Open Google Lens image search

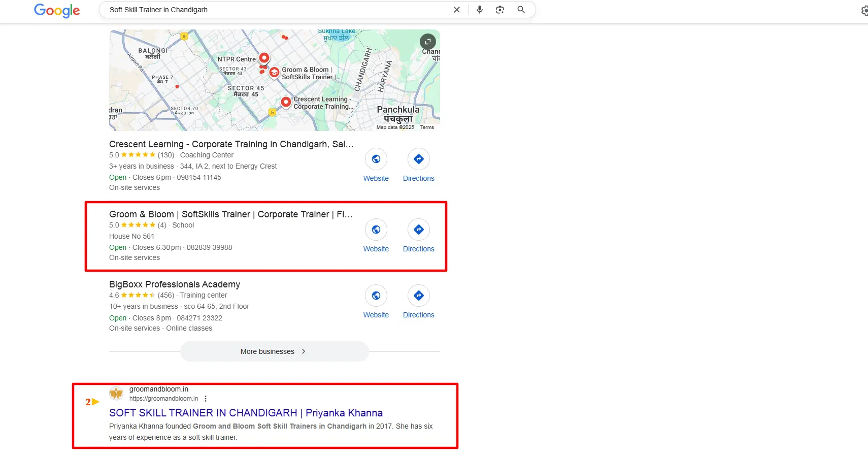[500, 10]
